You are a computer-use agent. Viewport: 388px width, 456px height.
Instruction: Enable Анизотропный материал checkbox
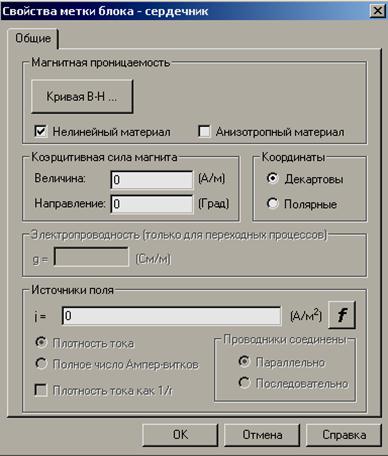(204, 131)
